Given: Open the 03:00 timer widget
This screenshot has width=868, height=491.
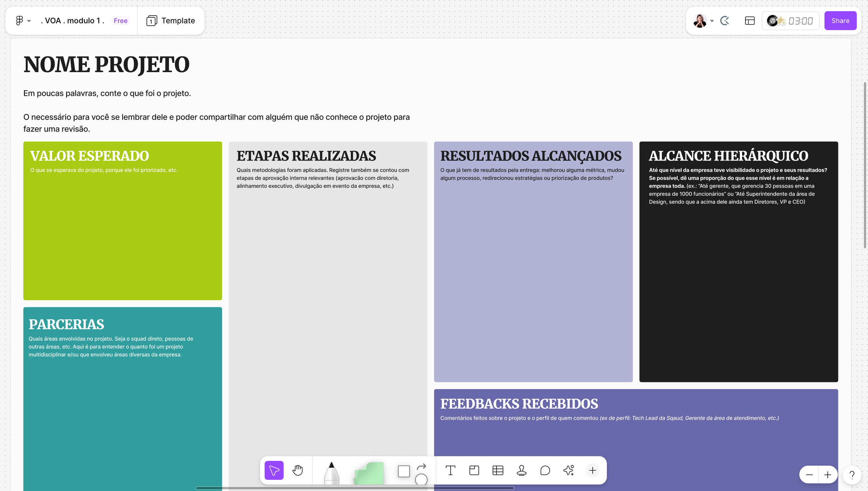Looking at the screenshot, I should pos(800,21).
